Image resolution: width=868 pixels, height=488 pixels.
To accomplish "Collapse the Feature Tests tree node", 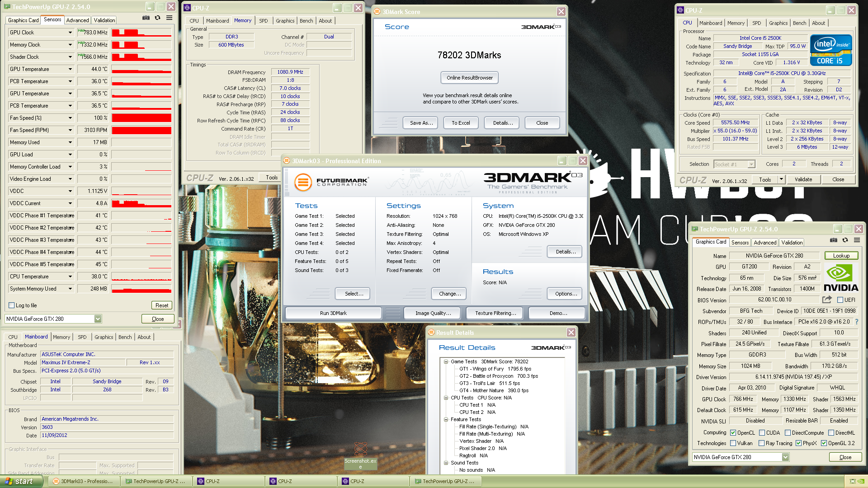I will click(446, 419).
